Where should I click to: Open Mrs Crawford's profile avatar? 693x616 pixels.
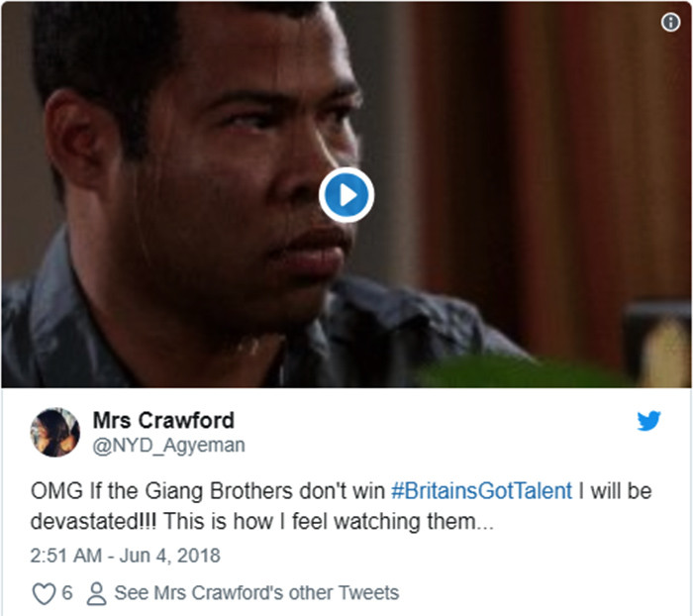[54, 432]
